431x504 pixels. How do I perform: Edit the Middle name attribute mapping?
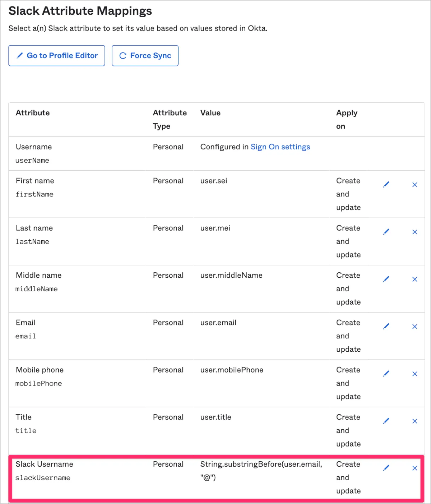(x=386, y=279)
